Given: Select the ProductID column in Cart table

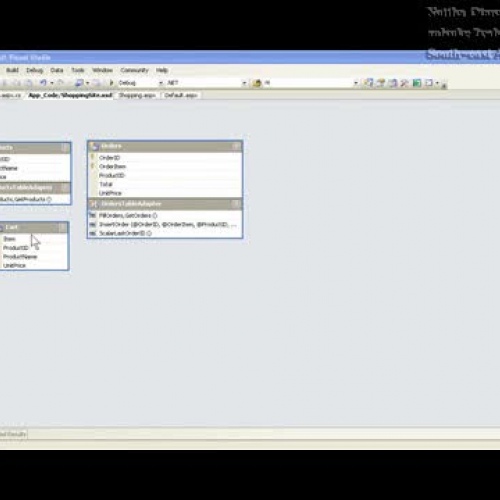Looking at the screenshot, I should tap(34, 248).
